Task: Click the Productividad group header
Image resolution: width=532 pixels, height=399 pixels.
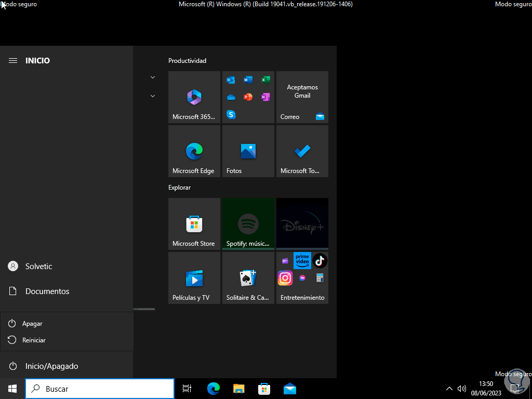Action: pos(187,61)
